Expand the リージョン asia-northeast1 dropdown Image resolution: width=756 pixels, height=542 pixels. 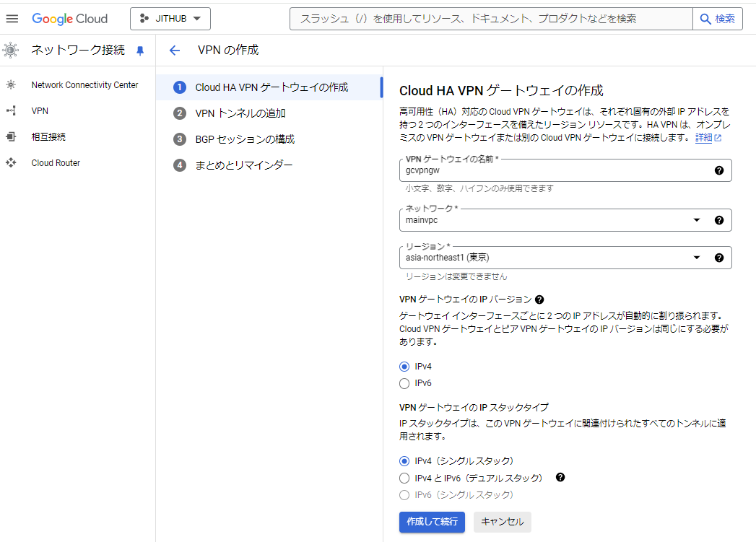[696, 258]
